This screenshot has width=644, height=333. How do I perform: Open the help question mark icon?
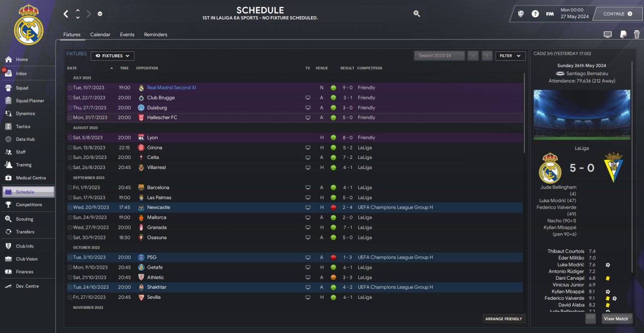coord(535,14)
